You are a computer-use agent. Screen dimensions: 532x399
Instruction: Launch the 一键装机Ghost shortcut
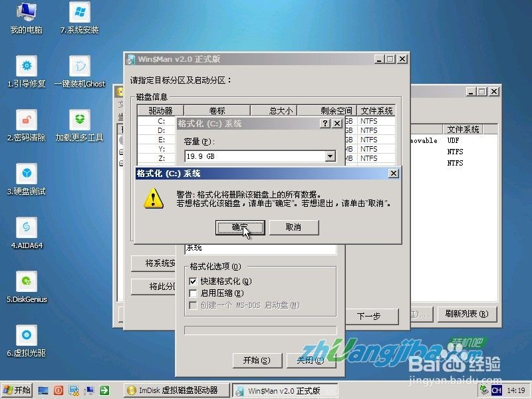point(80,72)
